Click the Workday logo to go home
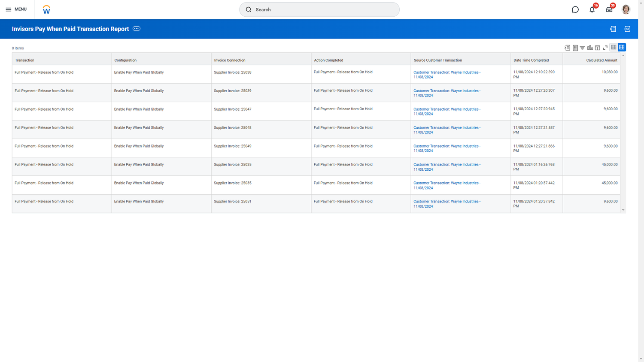Screen dimensions: 644x362 46,9
